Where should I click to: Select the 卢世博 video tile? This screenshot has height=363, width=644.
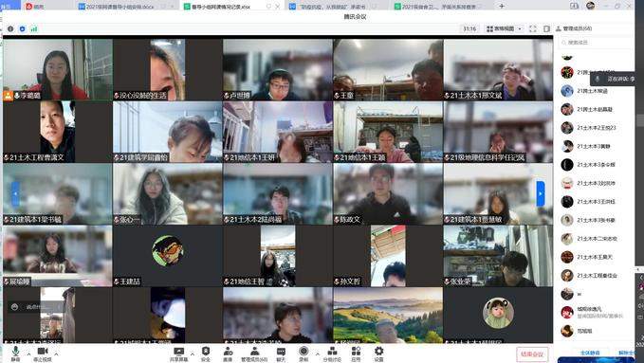point(278,69)
